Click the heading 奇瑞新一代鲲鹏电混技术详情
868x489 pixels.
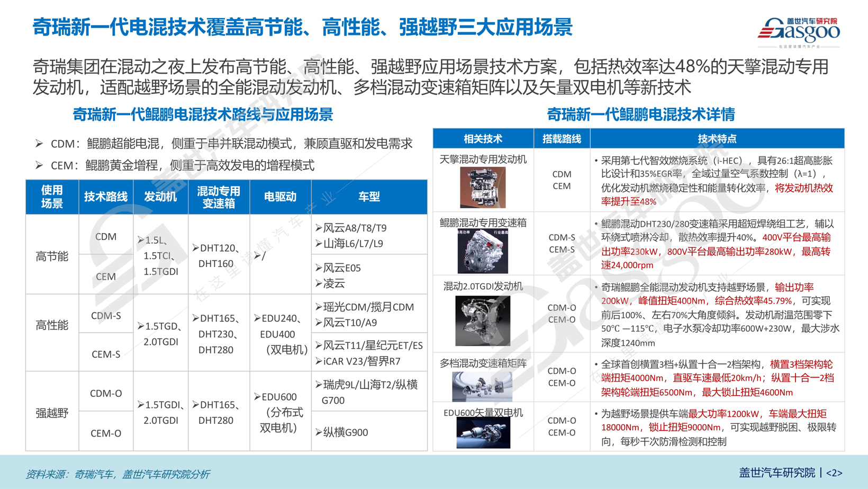point(640,114)
